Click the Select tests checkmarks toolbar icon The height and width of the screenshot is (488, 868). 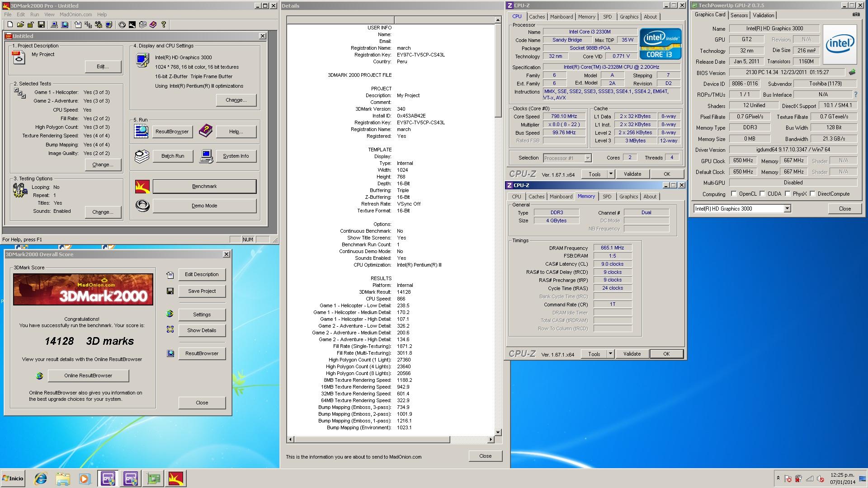pyautogui.click(x=88, y=24)
